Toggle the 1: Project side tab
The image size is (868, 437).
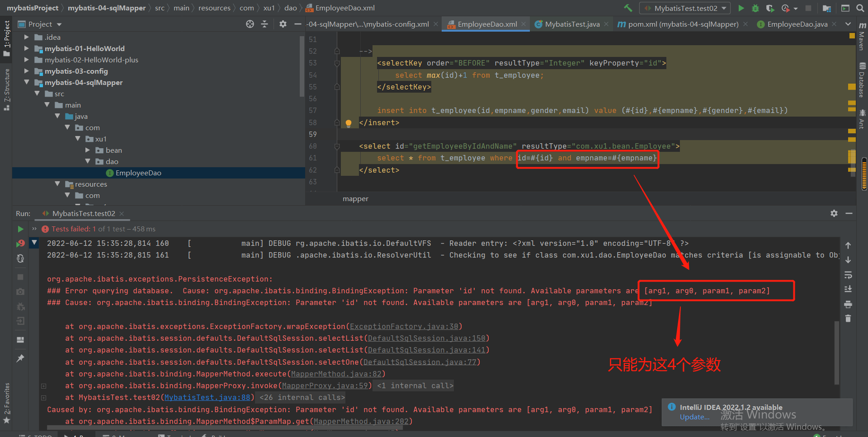click(x=6, y=38)
